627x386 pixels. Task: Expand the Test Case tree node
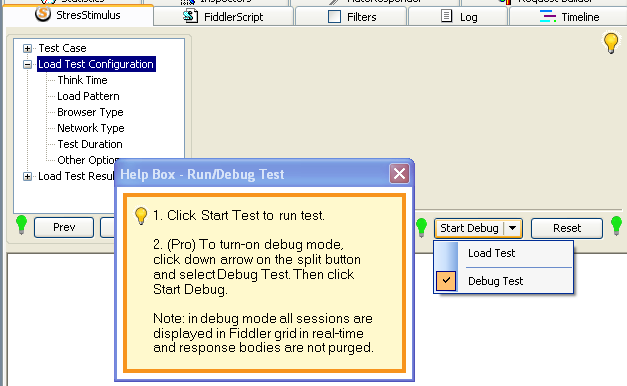[x=27, y=48]
